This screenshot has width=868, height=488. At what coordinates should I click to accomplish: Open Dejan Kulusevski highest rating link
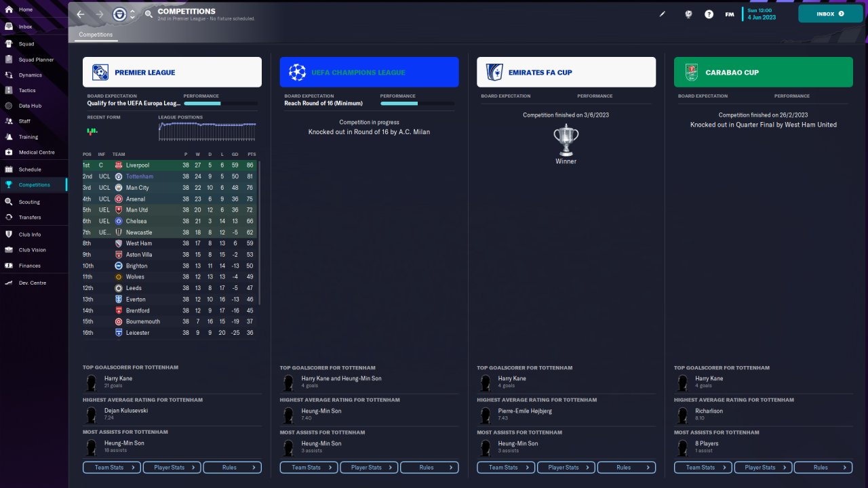126,411
